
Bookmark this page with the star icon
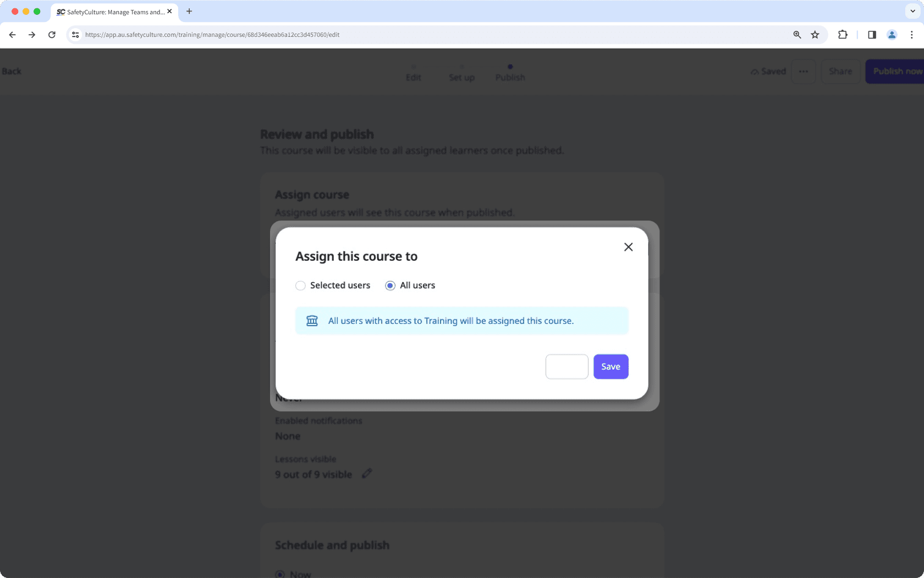click(x=815, y=34)
